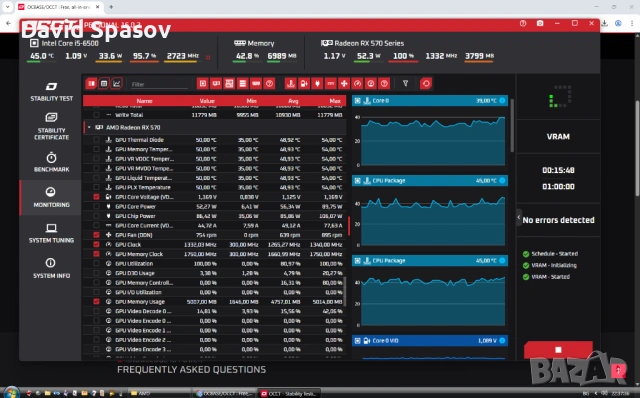Open the System Tuning section

pos(51,233)
